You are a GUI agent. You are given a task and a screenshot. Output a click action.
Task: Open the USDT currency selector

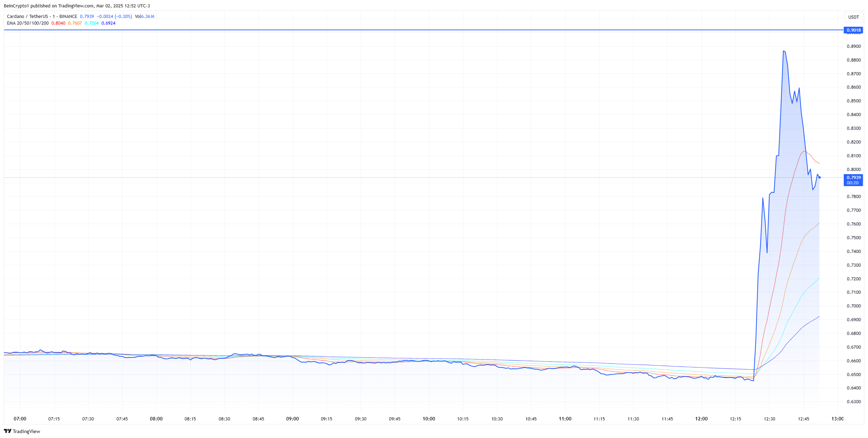[853, 17]
